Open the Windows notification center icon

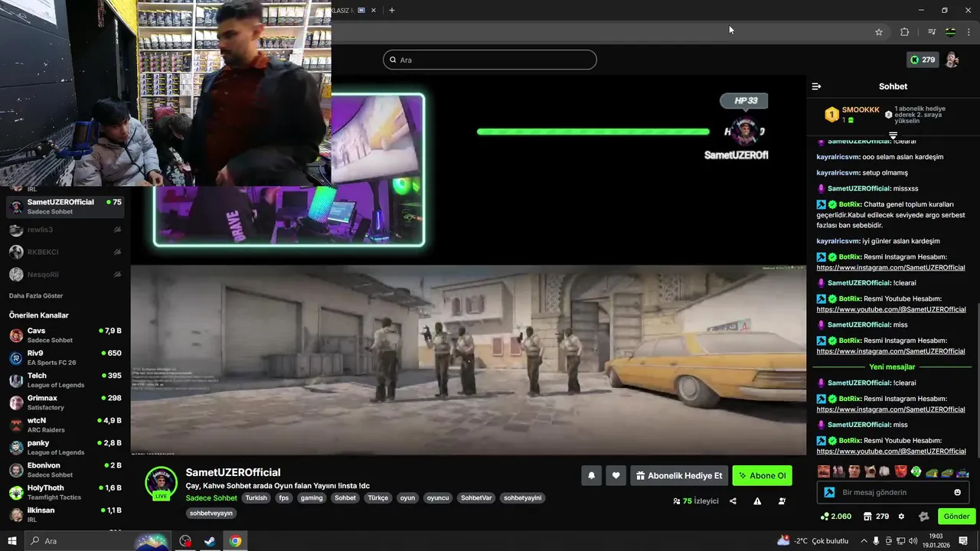[x=963, y=541]
